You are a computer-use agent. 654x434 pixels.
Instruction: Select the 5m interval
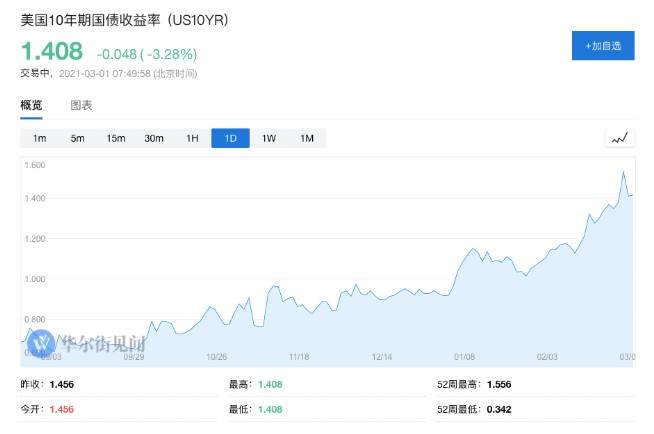(78, 138)
